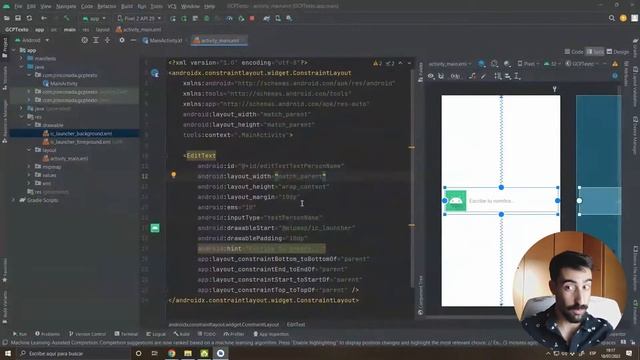Click the Profile app icon
Screen dimensions: 640x360
[229, 18]
